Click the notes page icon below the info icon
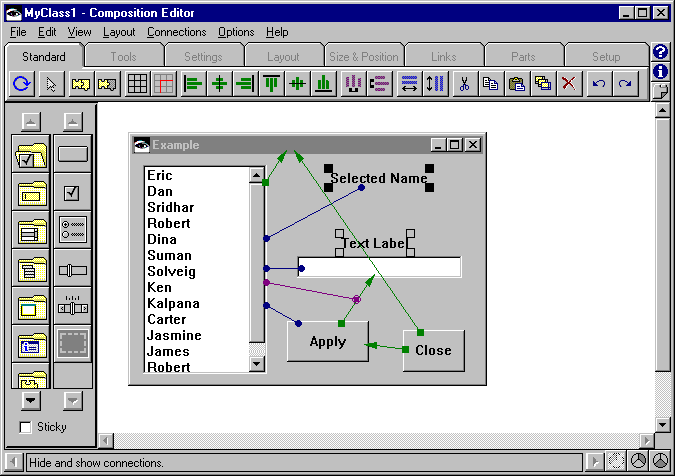The width and height of the screenshot is (675, 476). 660,91
